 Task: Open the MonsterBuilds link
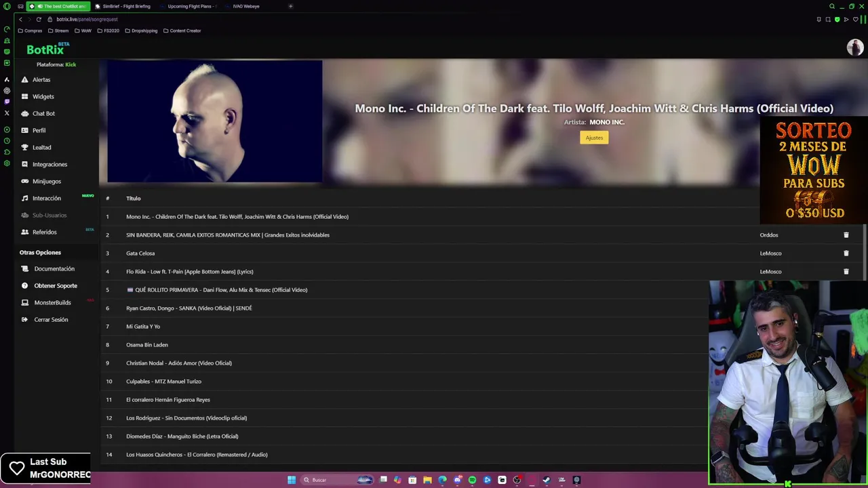pos(52,302)
